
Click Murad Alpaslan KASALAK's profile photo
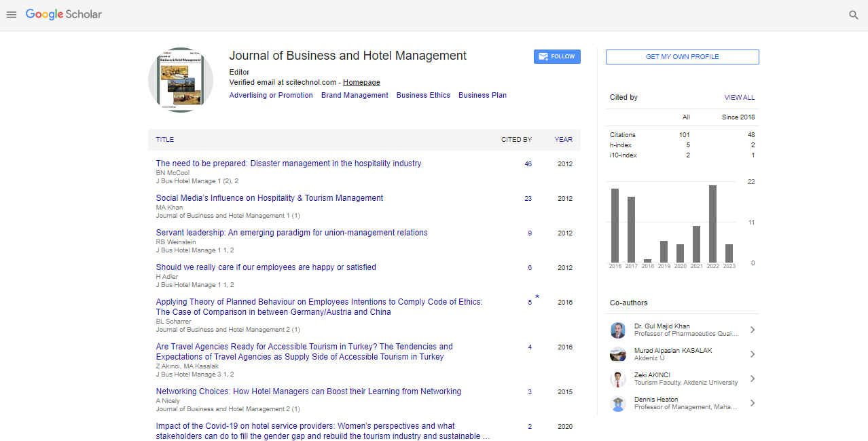618,355
